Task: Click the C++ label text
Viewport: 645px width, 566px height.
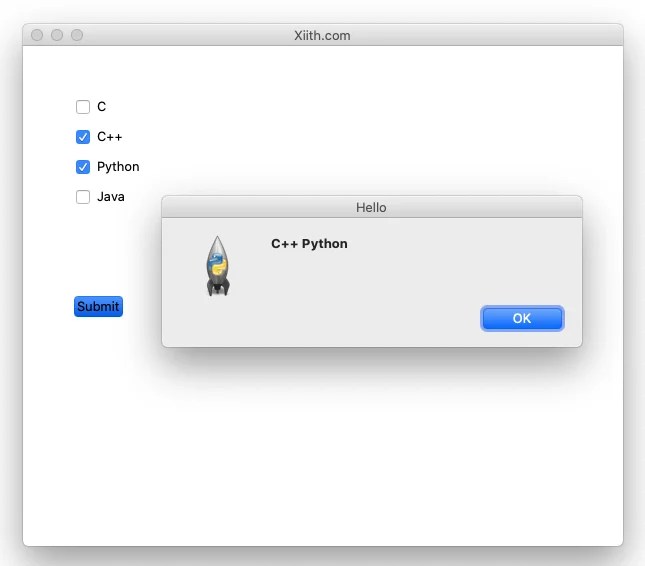Action: coord(109,137)
